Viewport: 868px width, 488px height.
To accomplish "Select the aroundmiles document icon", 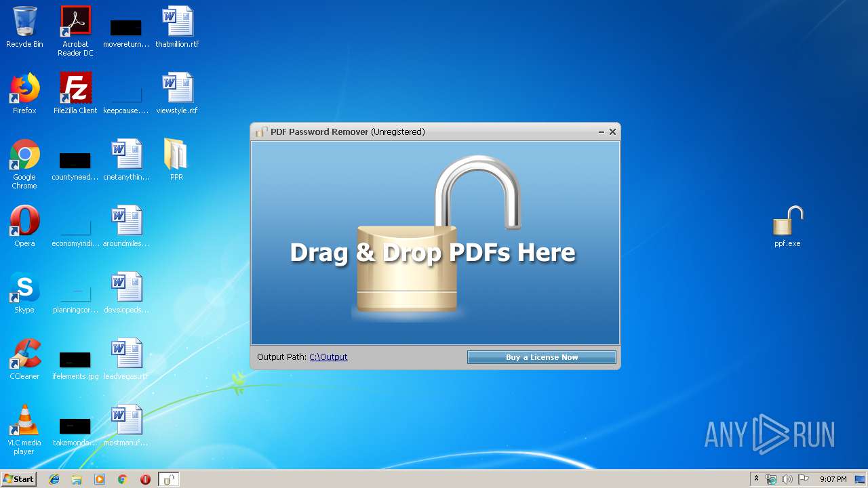I will coord(126,227).
